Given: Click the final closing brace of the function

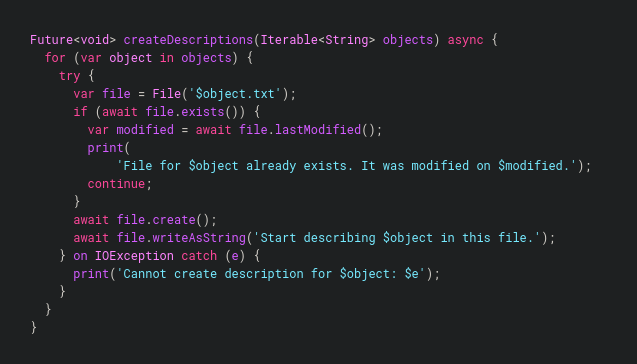Looking at the screenshot, I should coord(34,327).
